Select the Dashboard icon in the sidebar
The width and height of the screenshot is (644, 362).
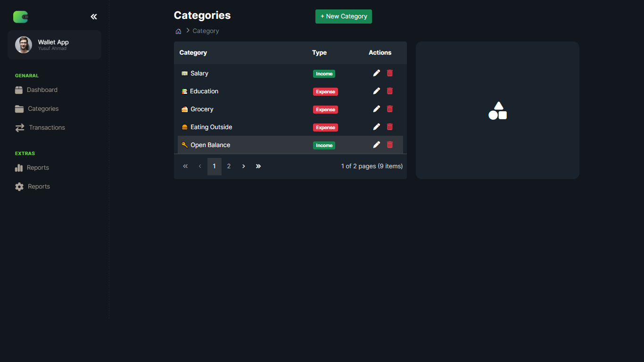19,90
